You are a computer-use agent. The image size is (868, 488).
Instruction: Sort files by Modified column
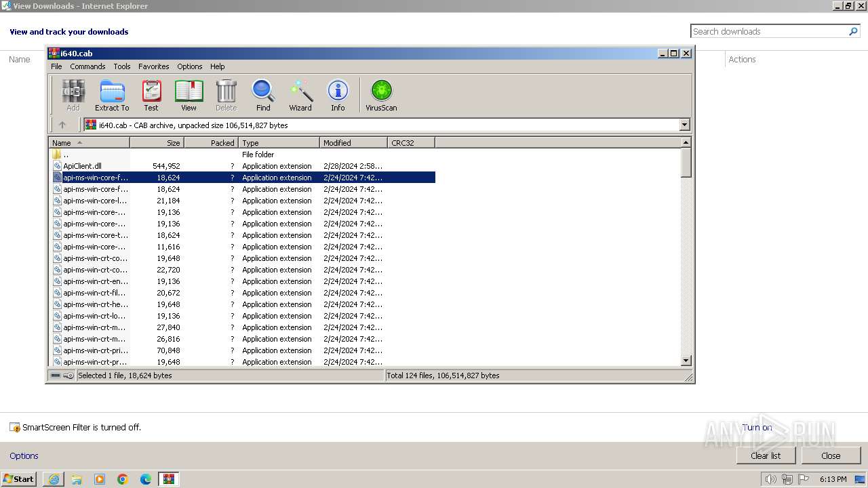click(x=354, y=143)
